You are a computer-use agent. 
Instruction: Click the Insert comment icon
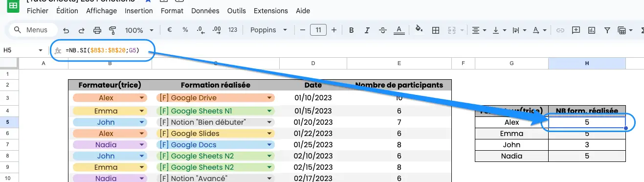tap(576, 30)
